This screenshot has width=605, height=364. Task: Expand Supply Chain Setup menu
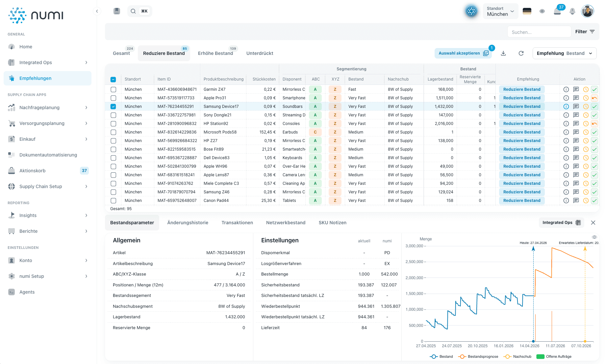[48, 186]
